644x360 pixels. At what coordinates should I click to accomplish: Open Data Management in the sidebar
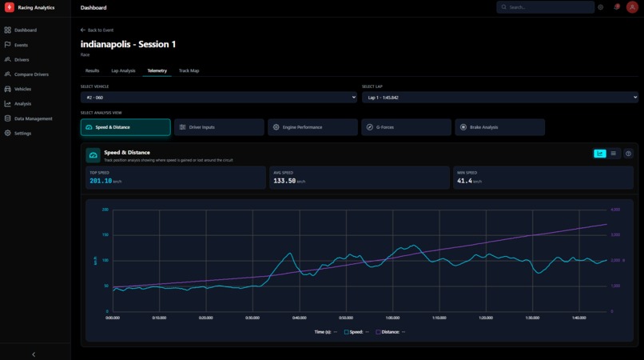click(35, 118)
